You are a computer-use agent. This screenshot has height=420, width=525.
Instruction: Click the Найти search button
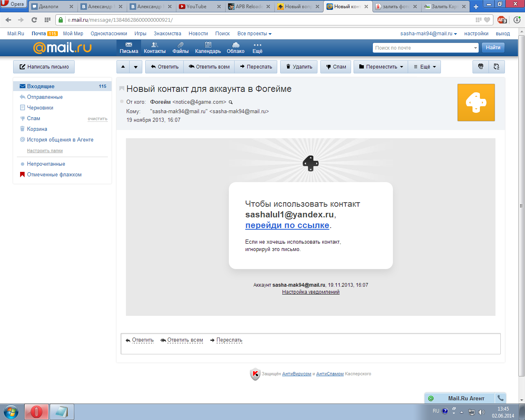click(x=493, y=48)
